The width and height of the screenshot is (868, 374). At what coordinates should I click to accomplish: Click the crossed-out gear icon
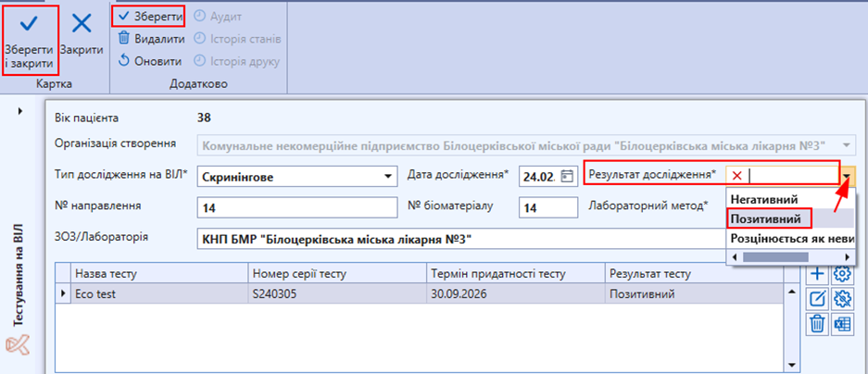point(841,299)
